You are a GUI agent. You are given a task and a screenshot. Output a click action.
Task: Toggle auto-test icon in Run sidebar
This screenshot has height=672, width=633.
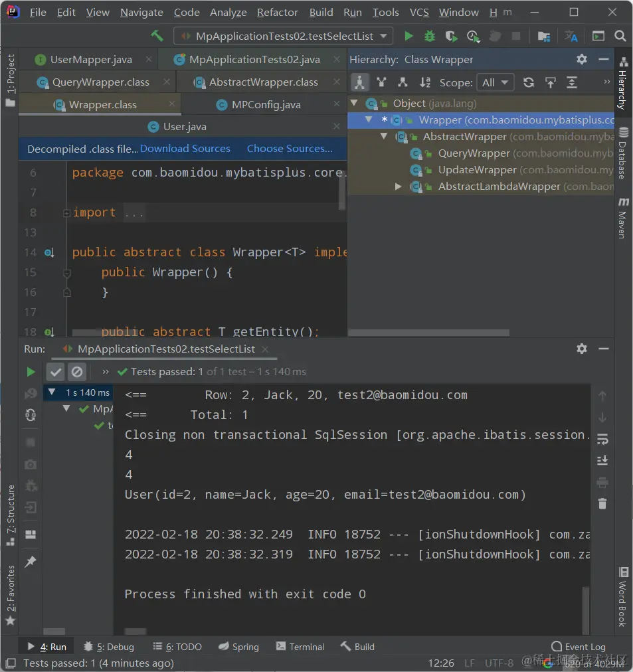pyautogui.click(x=31, y=415)
